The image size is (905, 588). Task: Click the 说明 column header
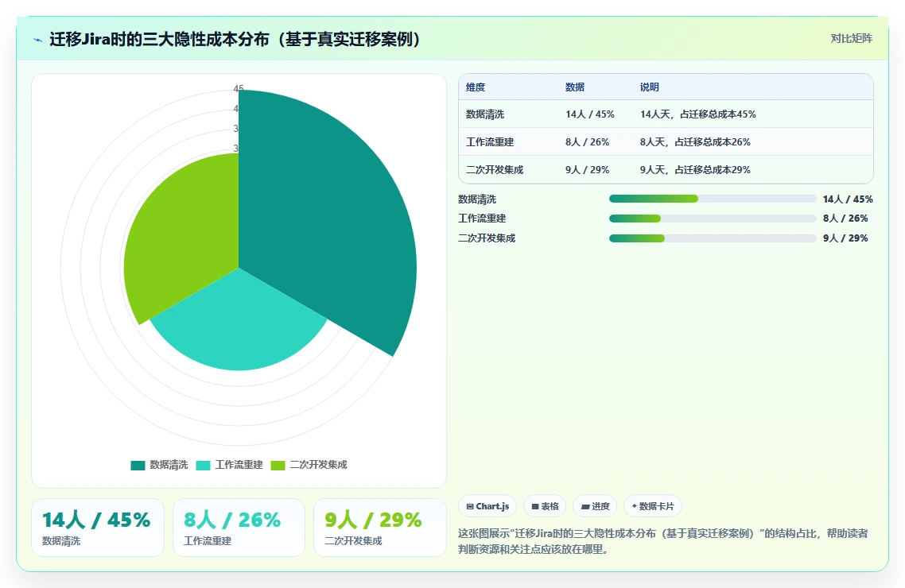pos(649,87)
